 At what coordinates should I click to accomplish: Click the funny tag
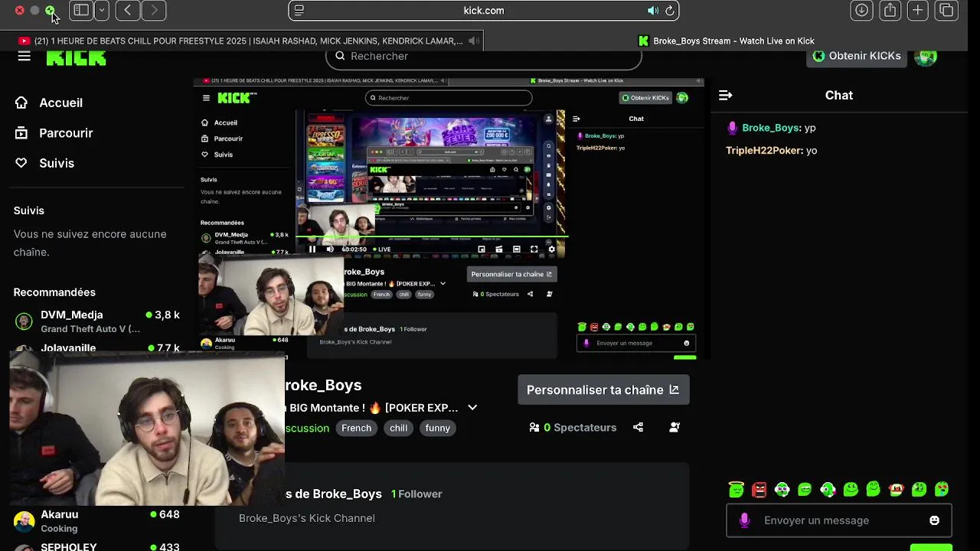coord(437,428)
